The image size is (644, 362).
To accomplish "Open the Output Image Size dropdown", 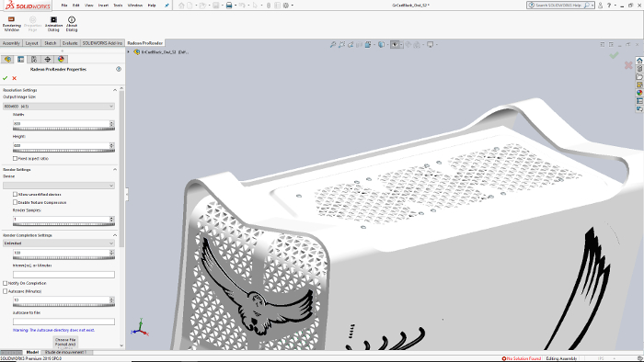I will click(59, 107).
